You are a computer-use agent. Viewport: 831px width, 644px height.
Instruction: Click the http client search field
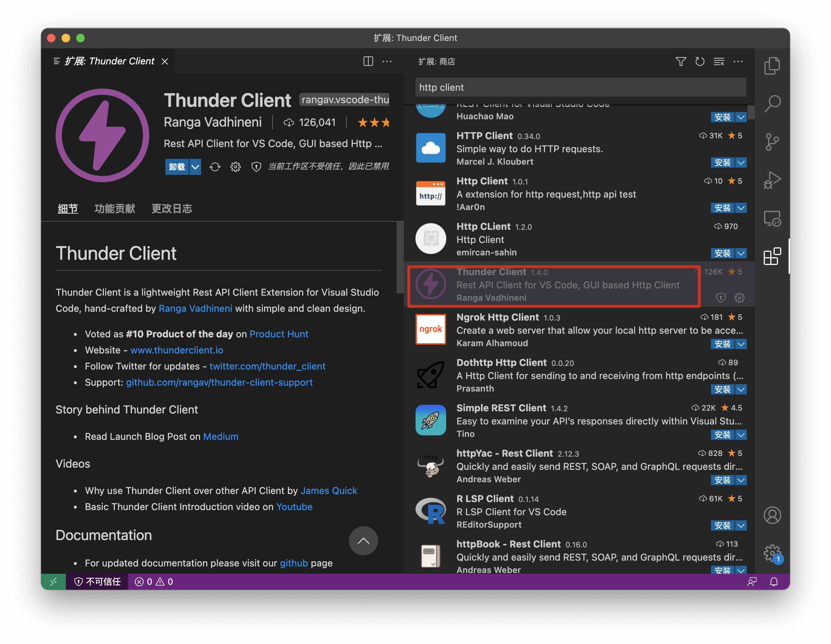coord(580,87)
